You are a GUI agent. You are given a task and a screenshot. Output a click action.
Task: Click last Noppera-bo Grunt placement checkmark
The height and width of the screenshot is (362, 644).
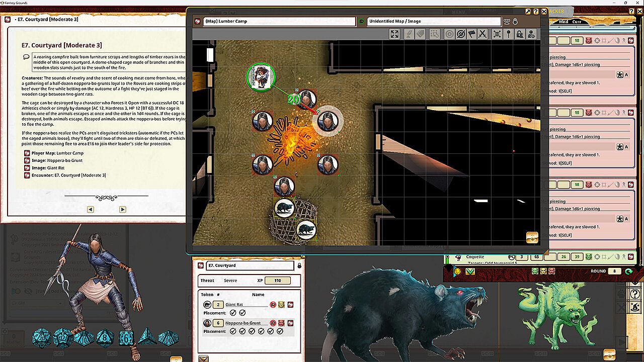[x=280, y=331]
